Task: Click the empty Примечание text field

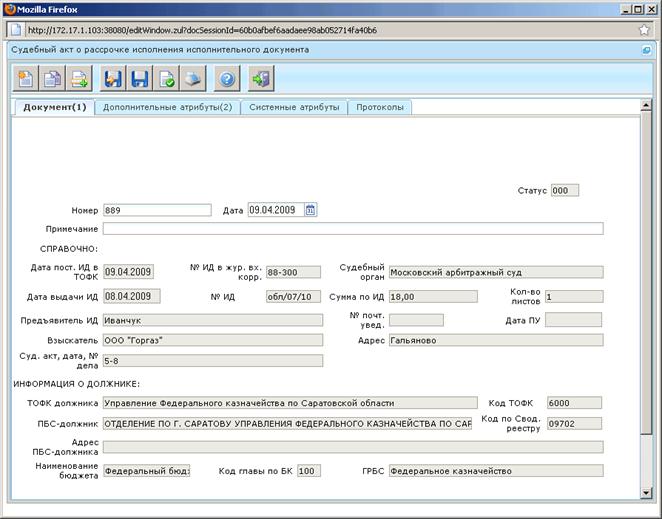Action: click(x=353, y=229)
